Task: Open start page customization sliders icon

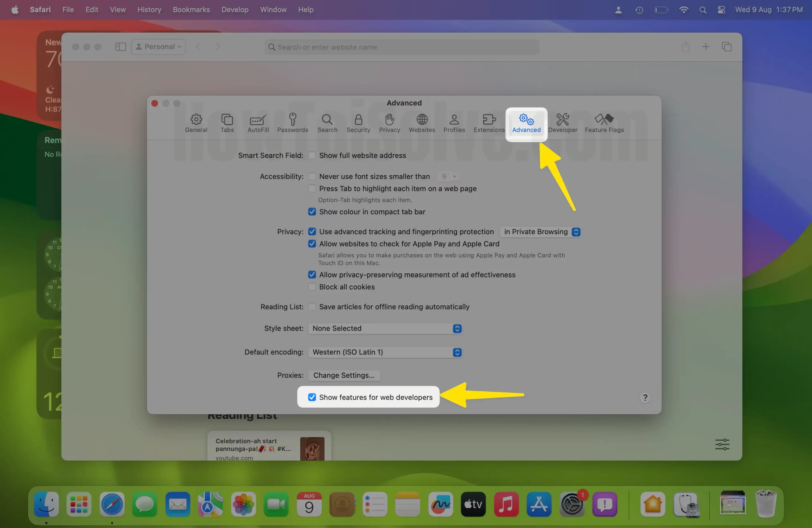Action: click(722, 444)
